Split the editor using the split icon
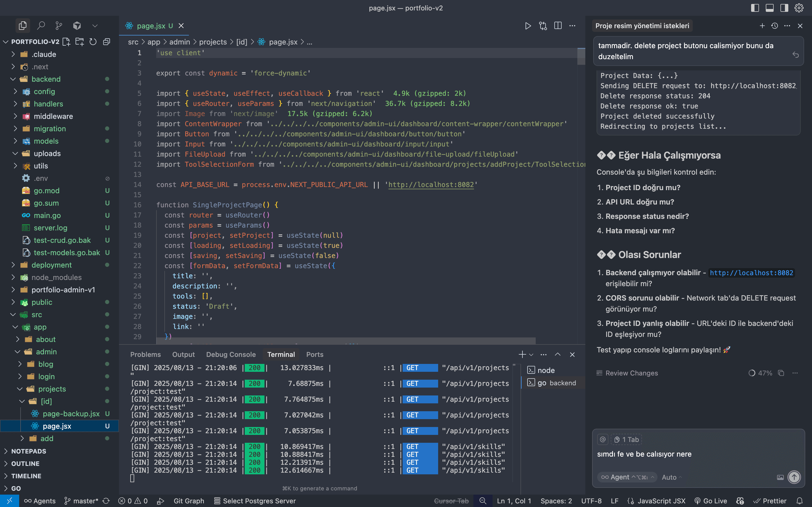The height and width of the screenshot is (507, 812). point(558,25)
